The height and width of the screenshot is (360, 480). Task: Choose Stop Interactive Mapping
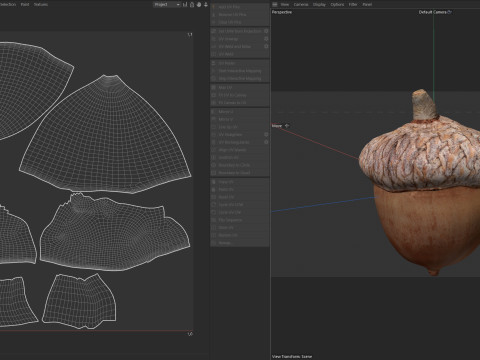pos(240,78)
